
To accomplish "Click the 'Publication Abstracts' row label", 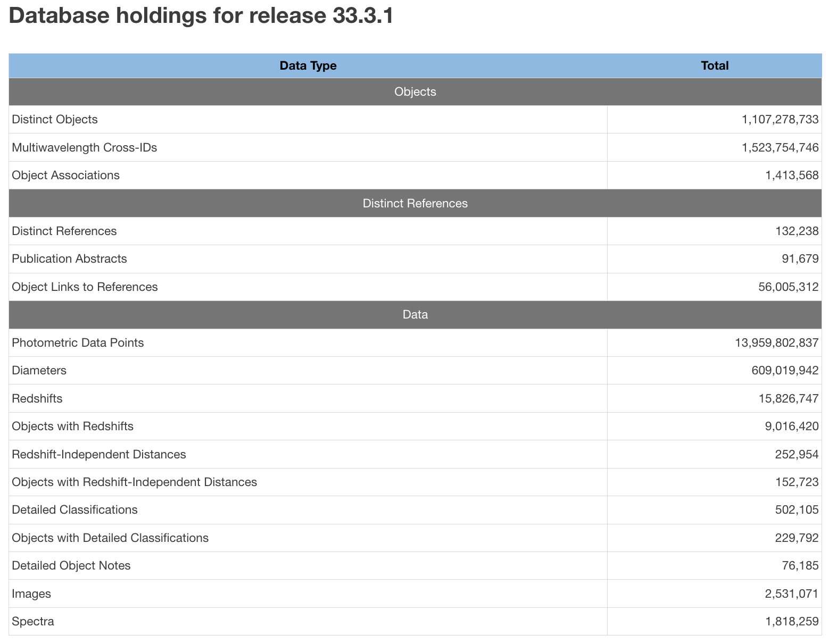I will [x=69, y=259].
